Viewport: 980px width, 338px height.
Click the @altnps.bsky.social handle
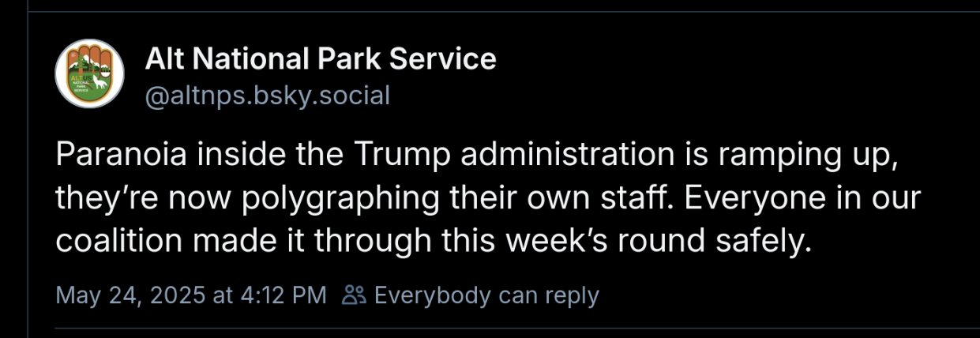pos(268,96)
